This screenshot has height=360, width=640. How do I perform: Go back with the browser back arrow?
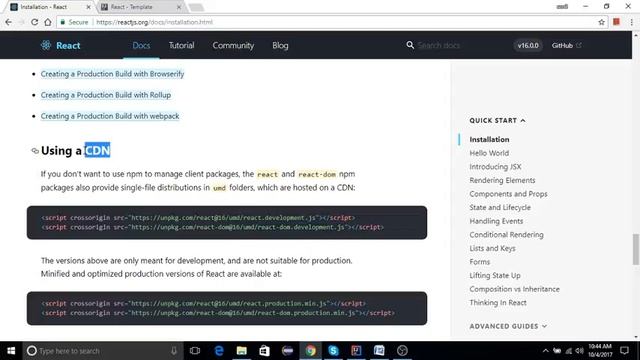pos(9,22)
